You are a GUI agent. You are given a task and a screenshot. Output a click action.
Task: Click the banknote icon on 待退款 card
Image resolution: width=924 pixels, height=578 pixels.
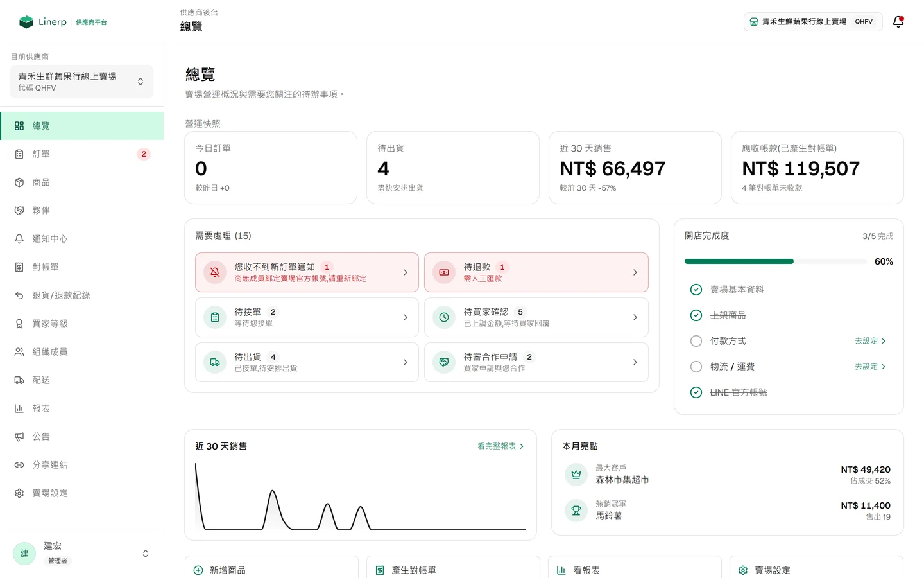click(x=444, y=272)
